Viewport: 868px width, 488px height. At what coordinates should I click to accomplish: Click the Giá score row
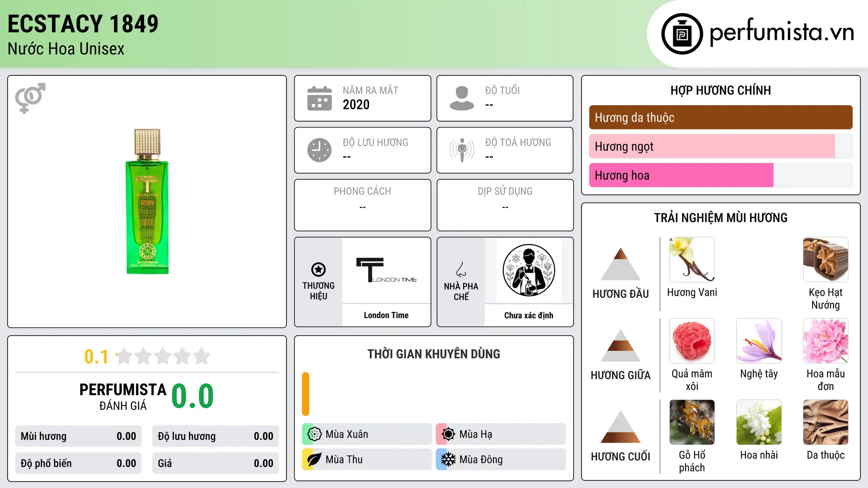[215, 463]
